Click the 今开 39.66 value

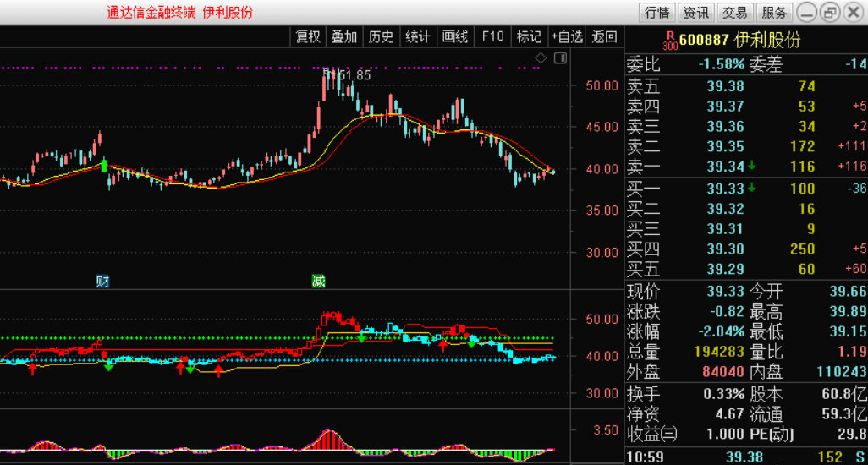pos(848,292)
